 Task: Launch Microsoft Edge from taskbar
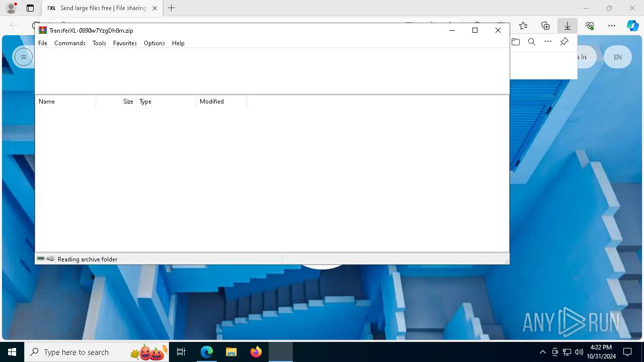[x=207, y=352]
